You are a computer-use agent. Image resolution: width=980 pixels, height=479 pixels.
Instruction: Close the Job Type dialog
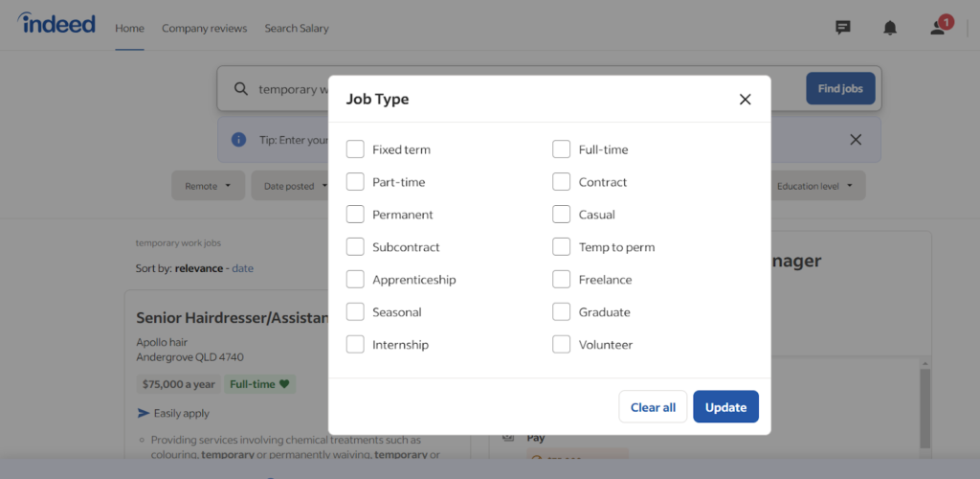pyautogui.click(x=745, y=100)
